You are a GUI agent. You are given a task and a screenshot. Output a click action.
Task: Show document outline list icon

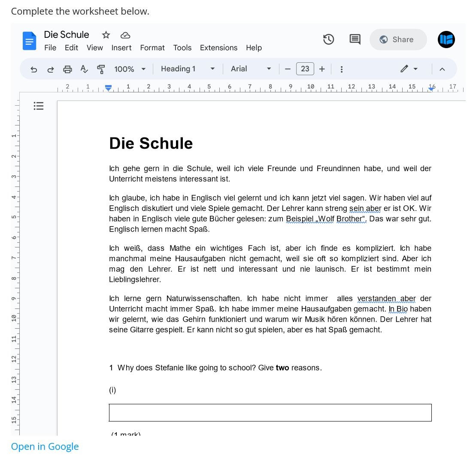[39, 106]
